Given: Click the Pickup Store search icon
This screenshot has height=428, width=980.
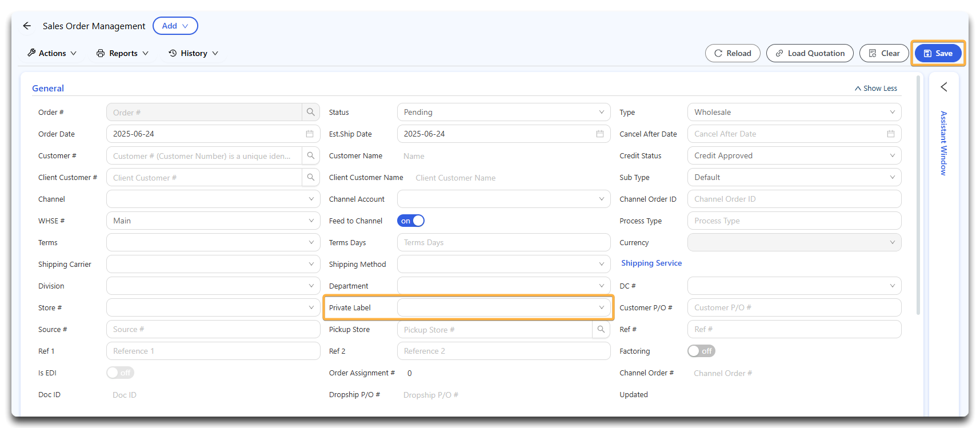Looking at the screenshot, I should [601, 329].
